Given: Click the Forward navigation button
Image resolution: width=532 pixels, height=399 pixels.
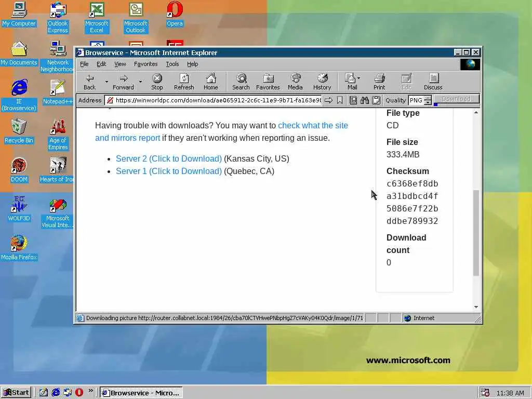Looking at the screenshot, I should click(x=123, y=82).
